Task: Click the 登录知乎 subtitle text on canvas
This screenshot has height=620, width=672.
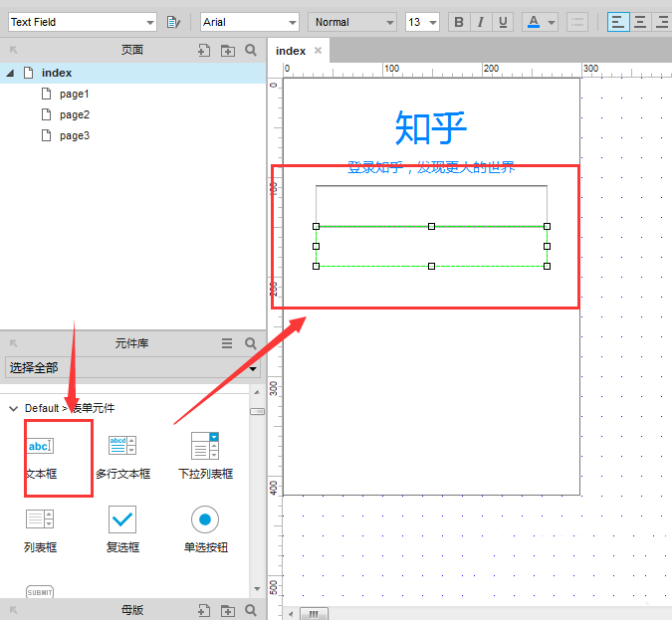Action: coord(431,167)
